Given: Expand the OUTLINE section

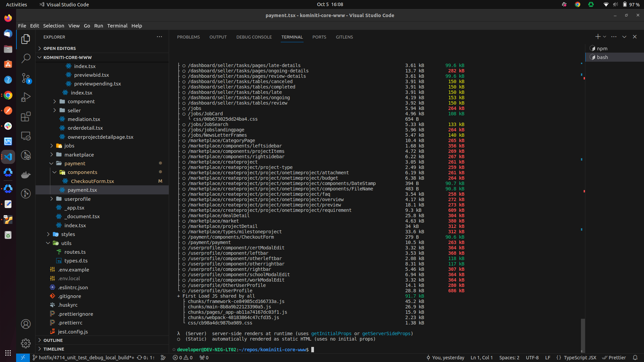Looking at the screenshot, I should click(53, 340).
